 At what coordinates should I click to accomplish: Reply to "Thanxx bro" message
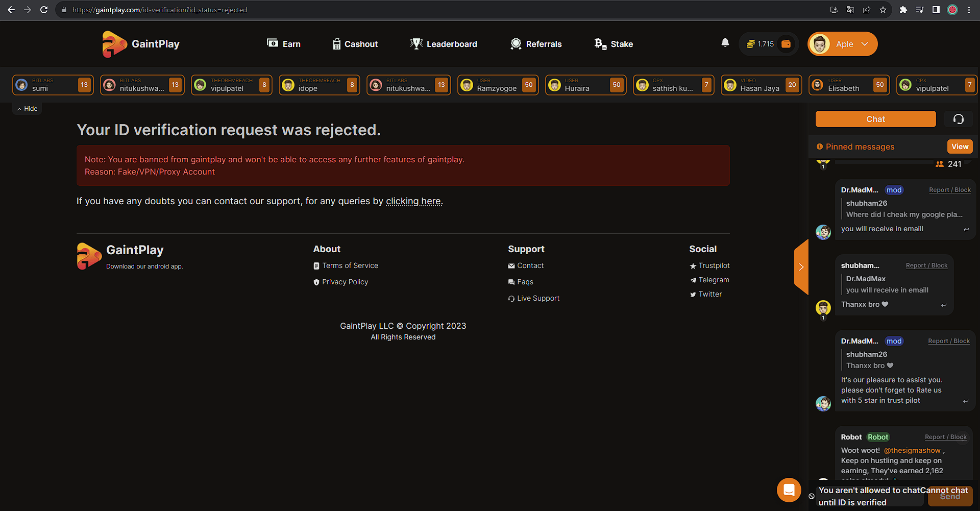click(944, 305)
